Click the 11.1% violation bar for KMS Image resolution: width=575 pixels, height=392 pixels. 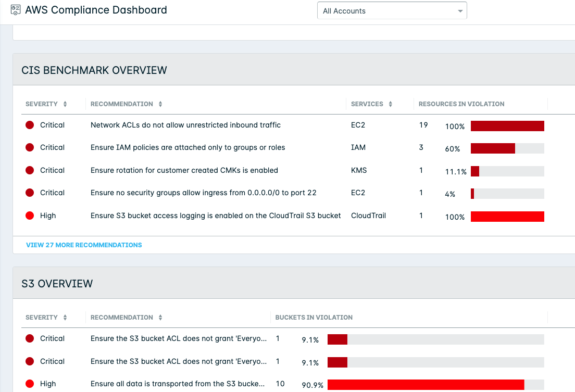[x=507, y=171]
